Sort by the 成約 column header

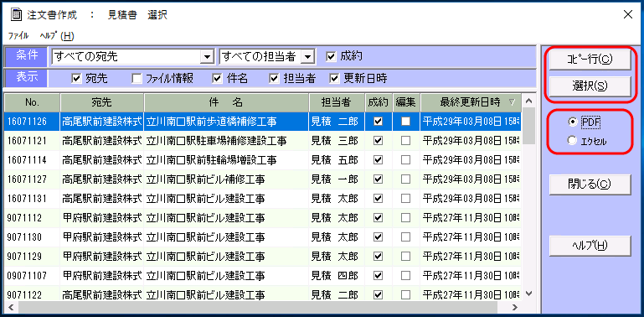379,102
